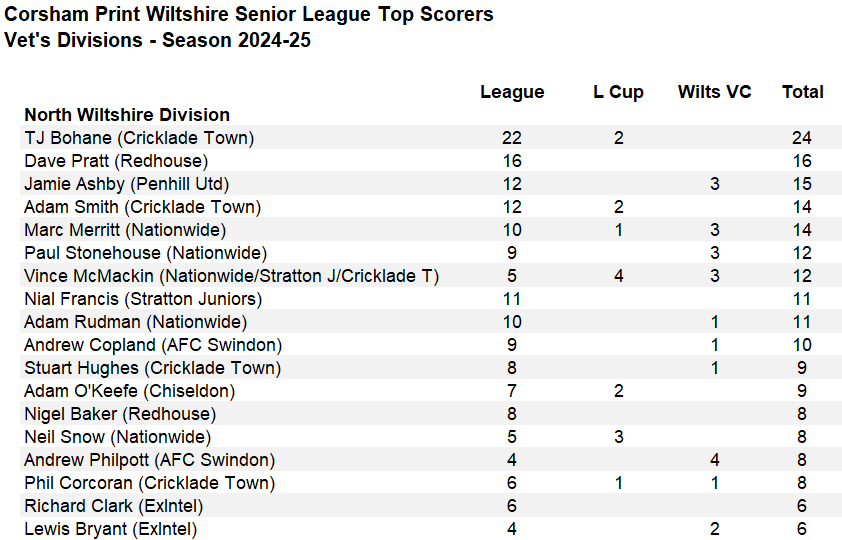Click Andrew Copland (AFC Swindon) name

[153, 345]
